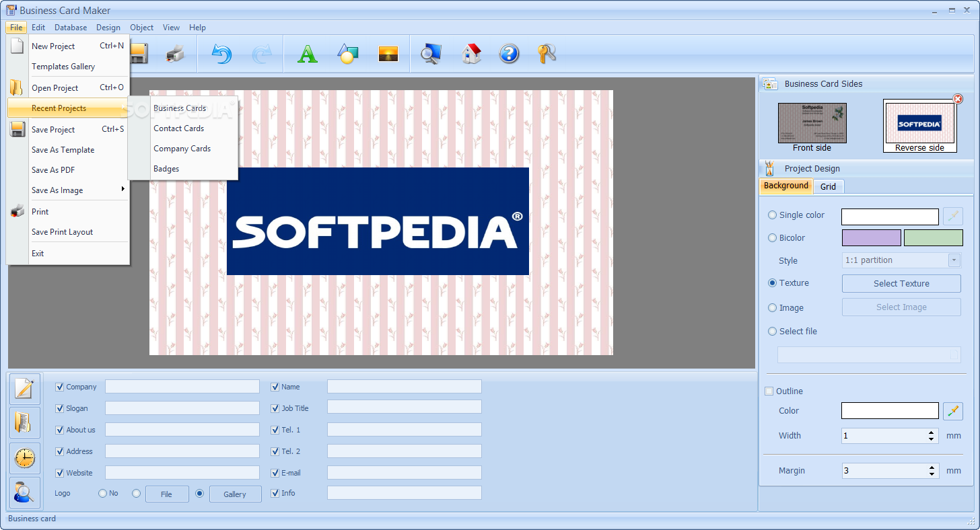The image size is (980, 530).
Task: Click the logo Gallery button
Action: tap(235, 494)
